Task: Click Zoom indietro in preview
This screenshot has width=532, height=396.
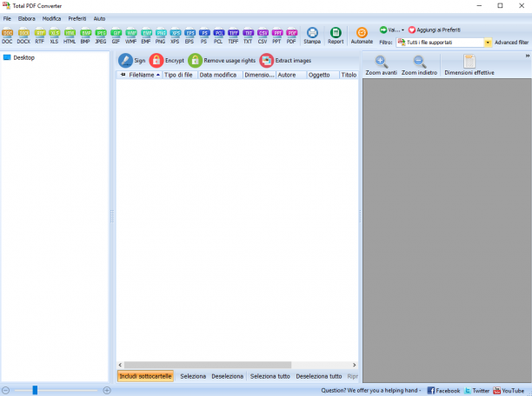Action: click(x=419, y=65)
